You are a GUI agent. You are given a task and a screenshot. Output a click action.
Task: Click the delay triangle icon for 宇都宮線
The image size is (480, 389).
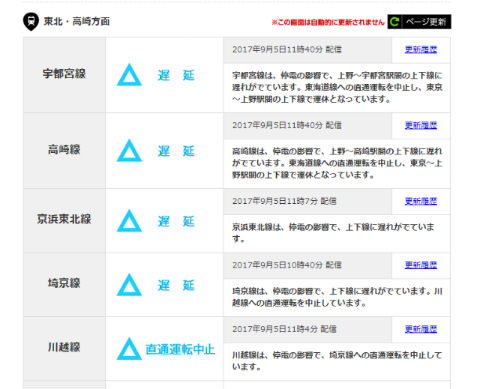click(x=129, y=75)
